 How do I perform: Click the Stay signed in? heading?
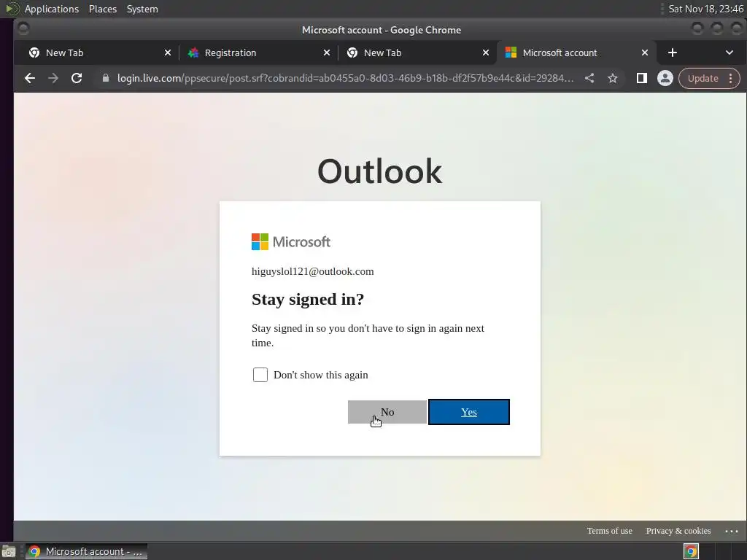pyautogui.click(x=308, y=299)
